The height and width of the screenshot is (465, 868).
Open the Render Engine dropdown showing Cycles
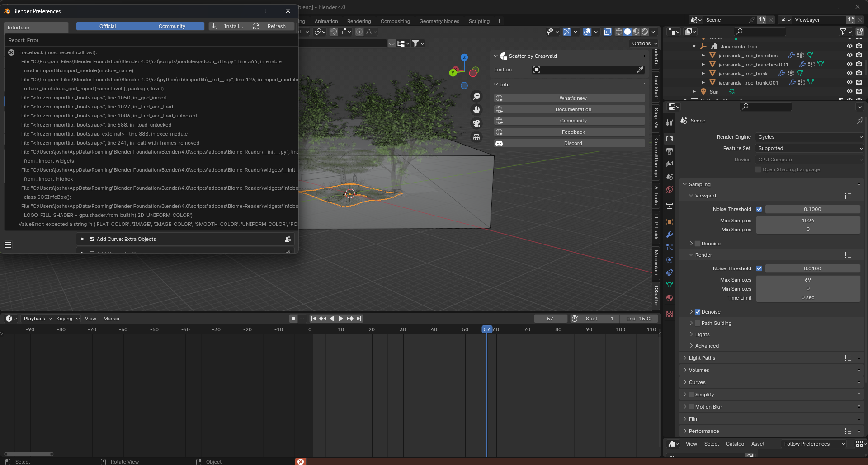(x=810, y=137)
